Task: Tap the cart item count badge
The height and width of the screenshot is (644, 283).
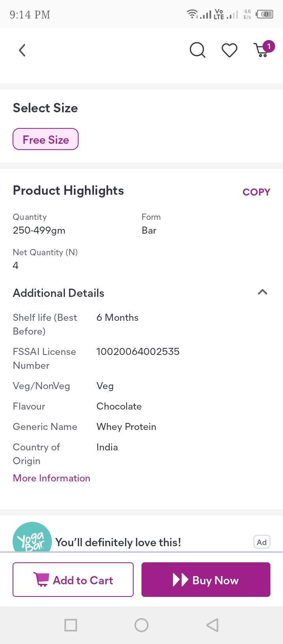Action: [269, 46]
